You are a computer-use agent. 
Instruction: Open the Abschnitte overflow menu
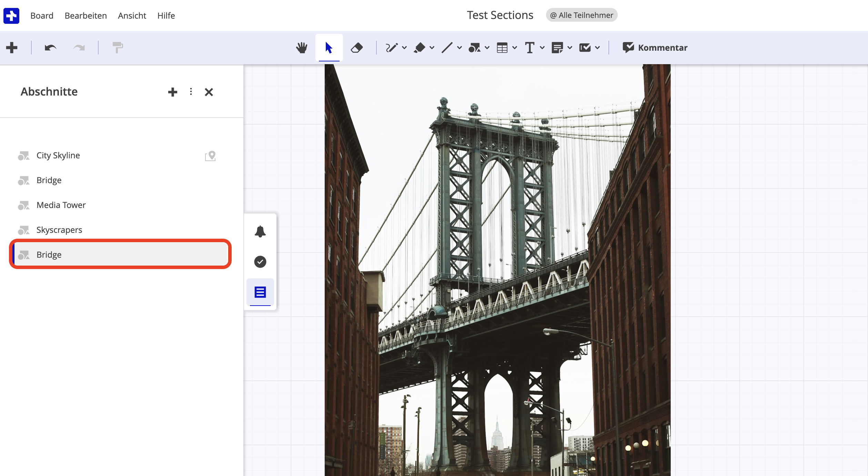[x=191, y=92]
